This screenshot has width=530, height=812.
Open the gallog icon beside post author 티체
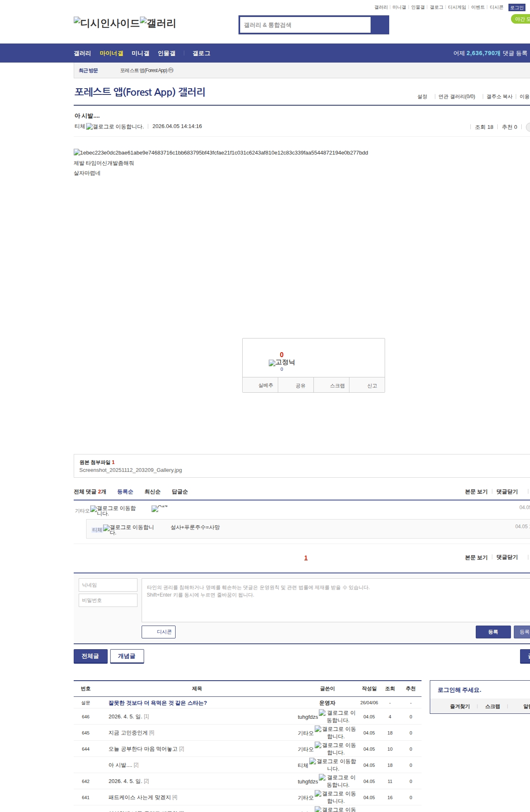point(115,127)
